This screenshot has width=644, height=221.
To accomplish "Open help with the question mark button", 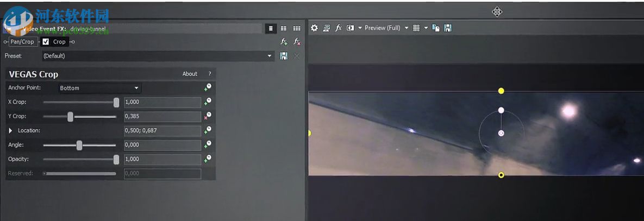I will click(x=209, y=74).
